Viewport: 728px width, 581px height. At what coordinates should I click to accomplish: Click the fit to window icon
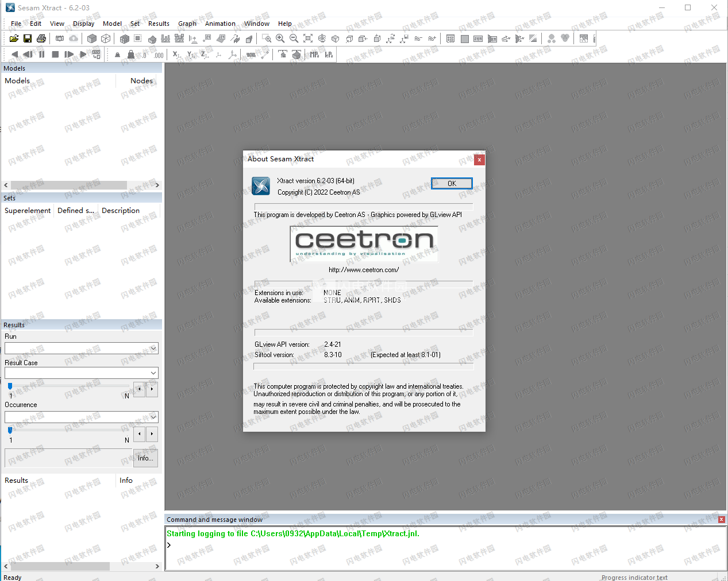pos(308,38)
